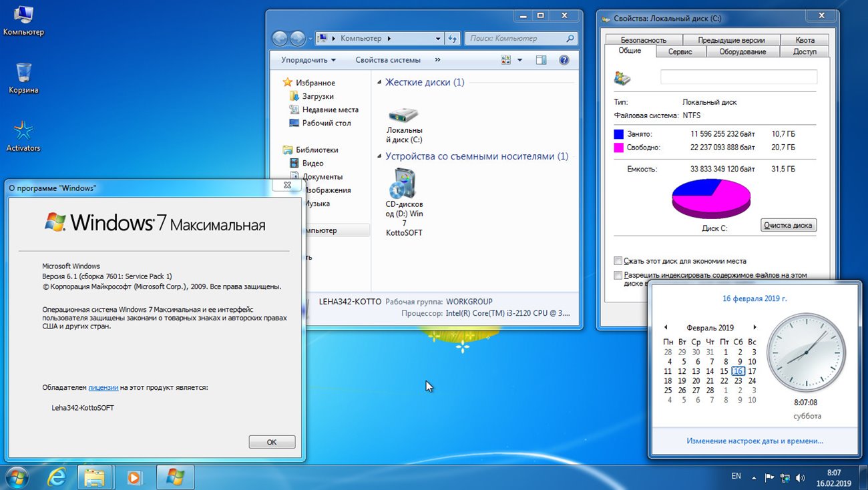The height and width of the screenshot is (490, 868).
Task: Select date 20 in the calendar
Action: 696,381
